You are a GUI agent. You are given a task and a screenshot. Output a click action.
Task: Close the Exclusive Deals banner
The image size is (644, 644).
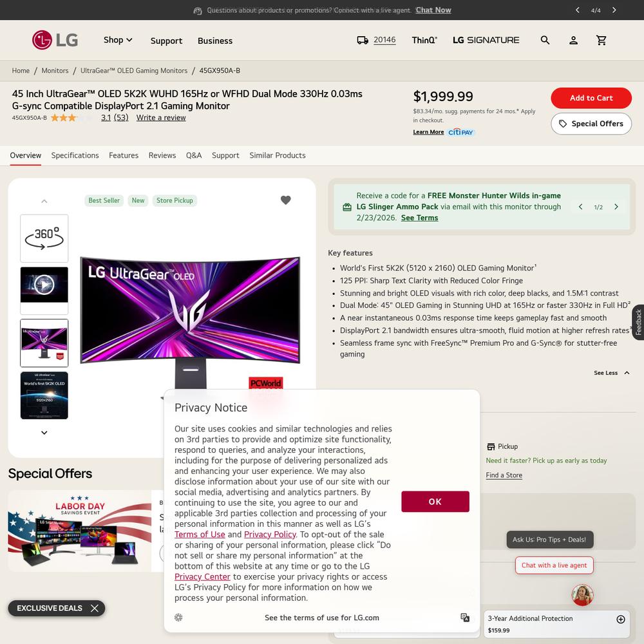95,608
